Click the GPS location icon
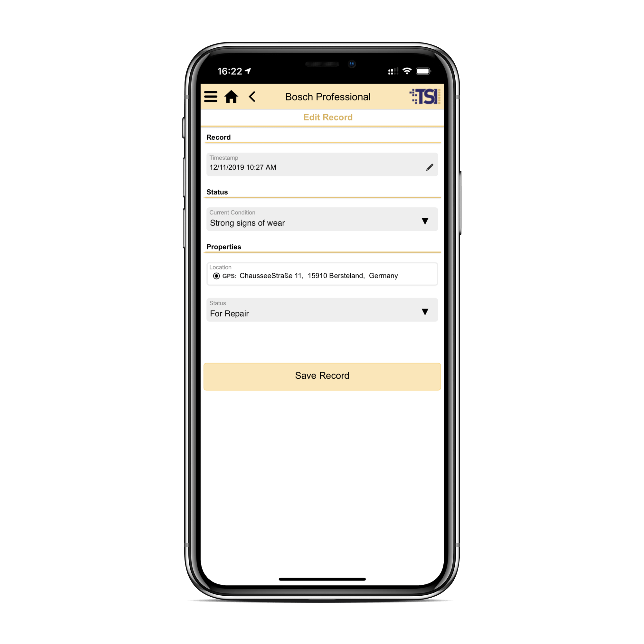 click(x=216, y=275)
